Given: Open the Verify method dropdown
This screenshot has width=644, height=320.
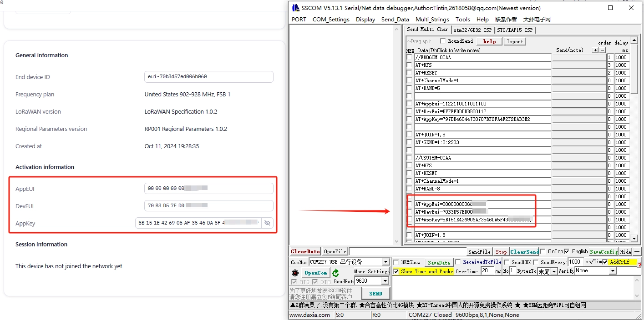Looking at the screenshot, I should pos(613,271).
